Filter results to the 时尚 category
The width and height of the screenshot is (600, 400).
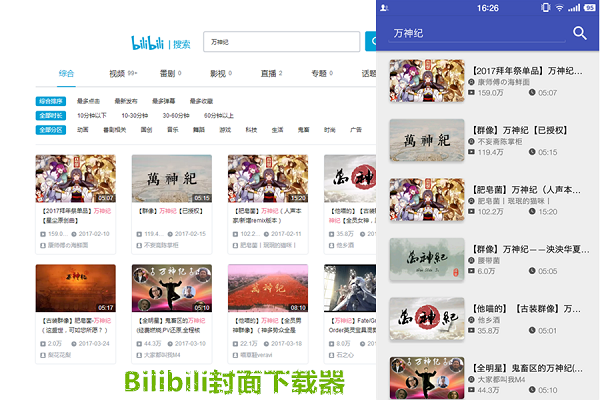[x=329, y=130]
